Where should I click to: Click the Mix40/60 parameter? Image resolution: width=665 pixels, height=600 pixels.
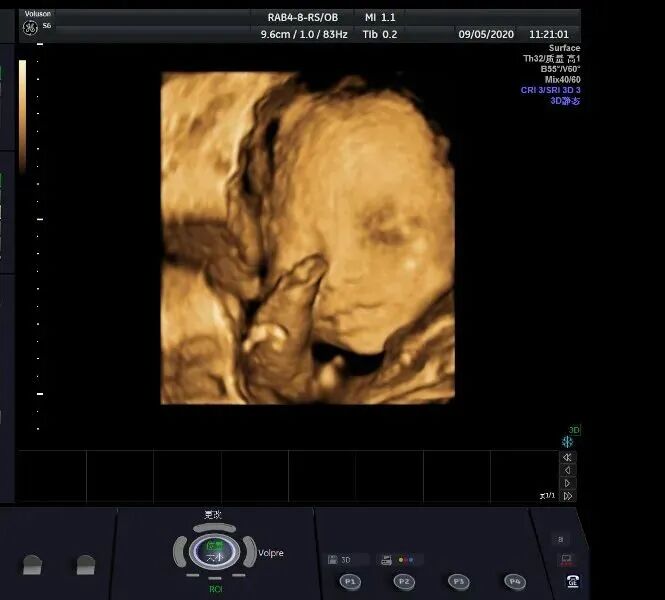tap(562, 79)
